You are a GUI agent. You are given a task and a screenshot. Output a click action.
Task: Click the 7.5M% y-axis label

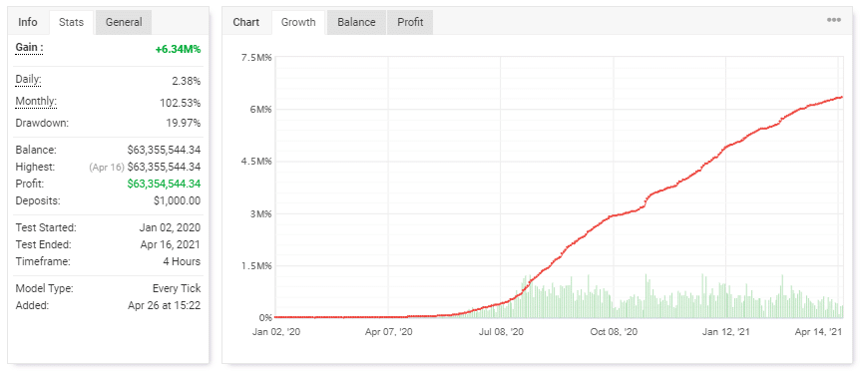257,57
